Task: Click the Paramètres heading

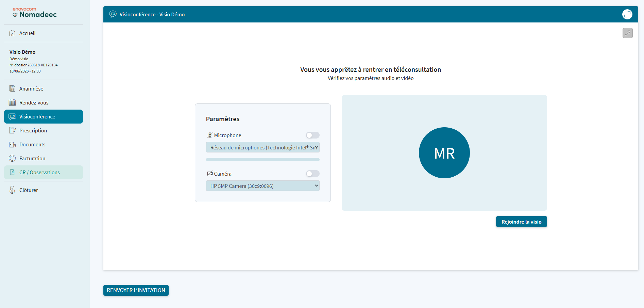Action: click(x=223, y=119)
